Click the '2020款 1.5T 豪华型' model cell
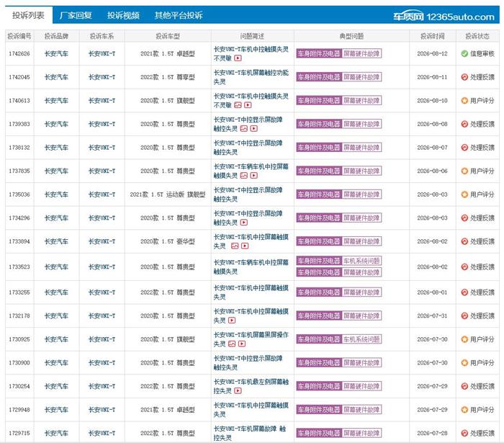Image resolution: width=504 pixels, height=443 pixels. point(168,241)
